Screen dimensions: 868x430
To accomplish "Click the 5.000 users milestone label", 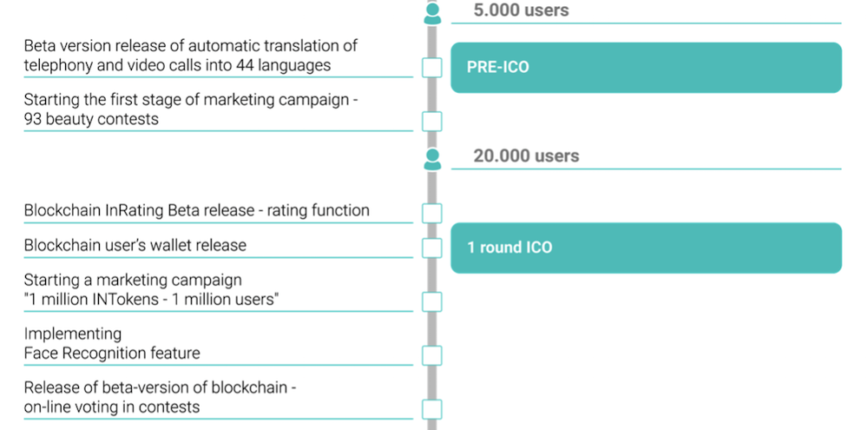I will tap(521, 10).
